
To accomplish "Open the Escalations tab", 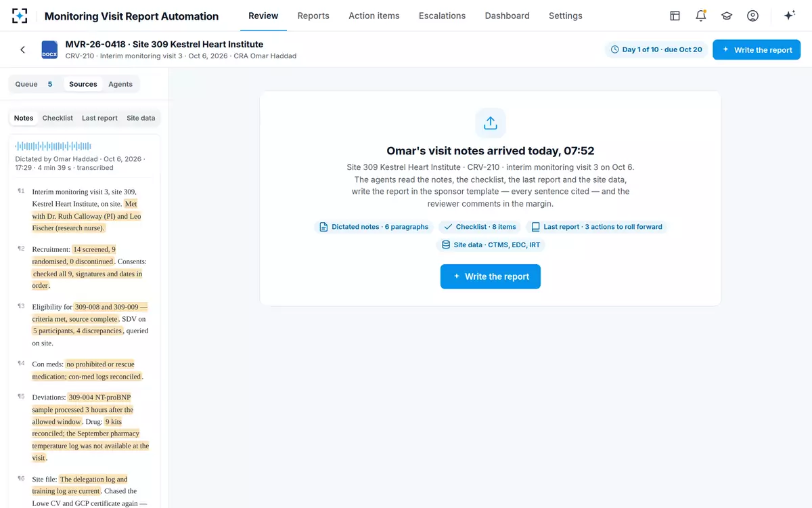I will pos(442,16).
